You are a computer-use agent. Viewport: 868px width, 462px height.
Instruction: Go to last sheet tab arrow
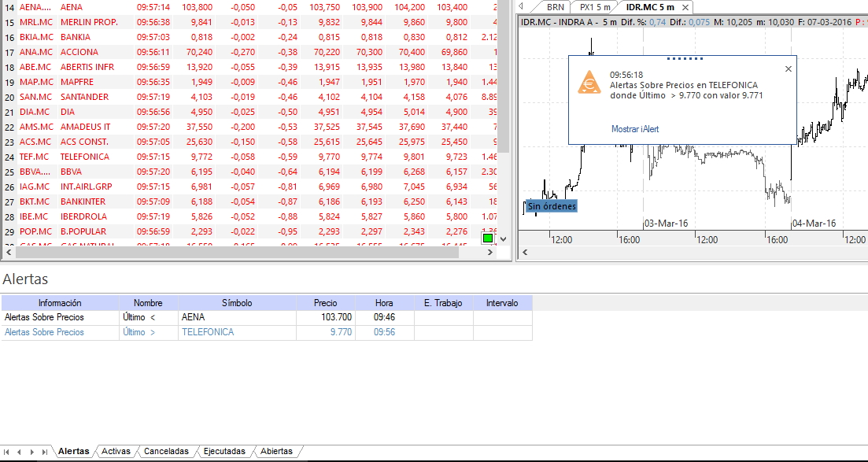pyautogui.click(x=45, y=452)
